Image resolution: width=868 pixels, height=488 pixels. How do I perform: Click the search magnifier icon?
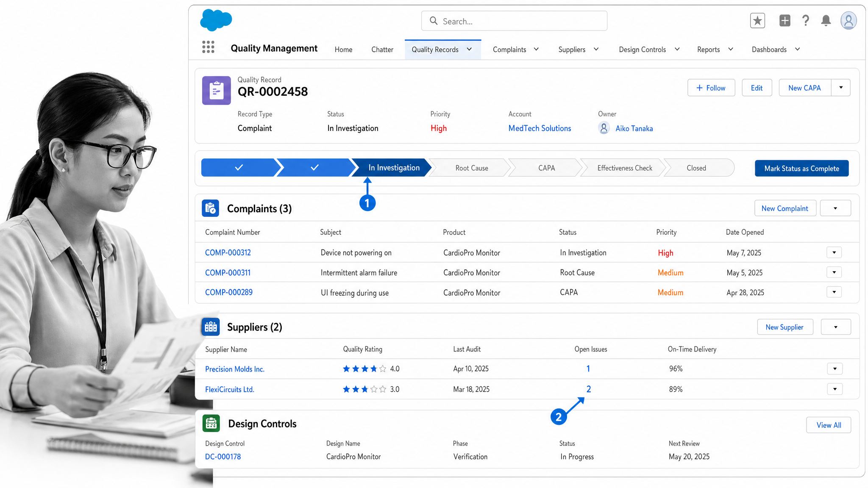pyautogui.click(x=434, y=21)
